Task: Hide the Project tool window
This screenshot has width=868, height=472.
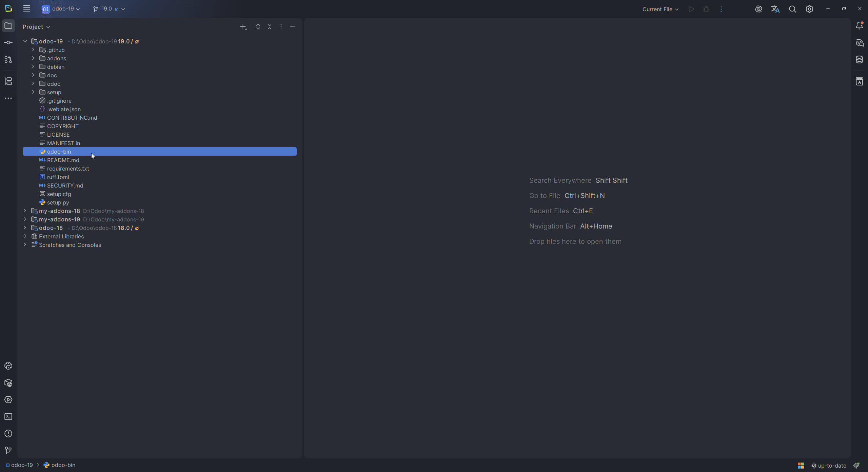Action: point(293,27)
